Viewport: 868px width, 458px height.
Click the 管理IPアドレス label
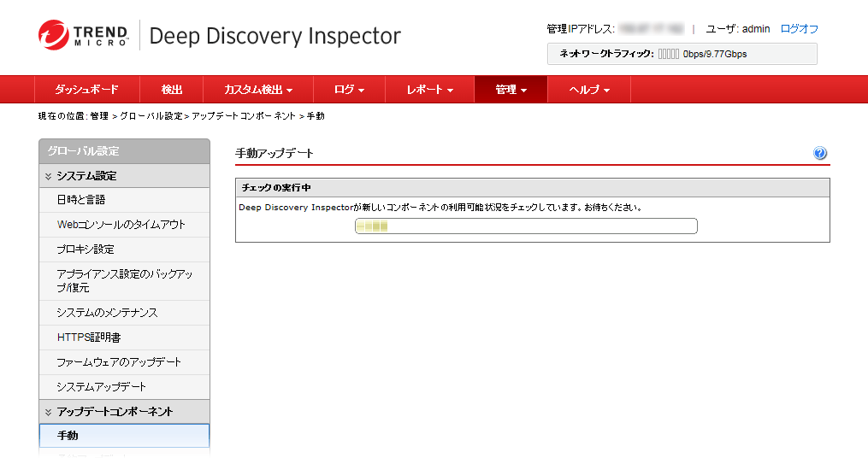(x=581, y=29)
